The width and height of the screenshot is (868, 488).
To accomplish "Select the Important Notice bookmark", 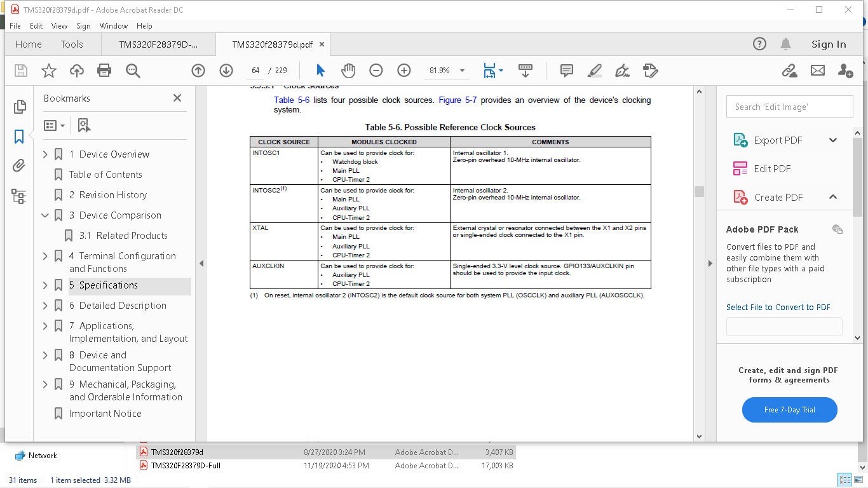I will [x=105, y=414].
